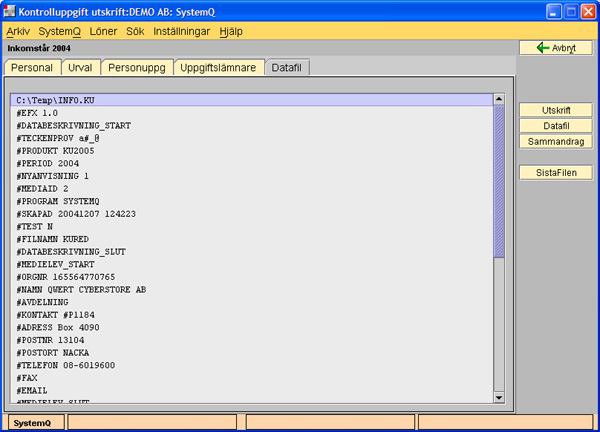Open the Inställningar menu
The width and height of the screenshot is (600, 432).
(181, 31)
